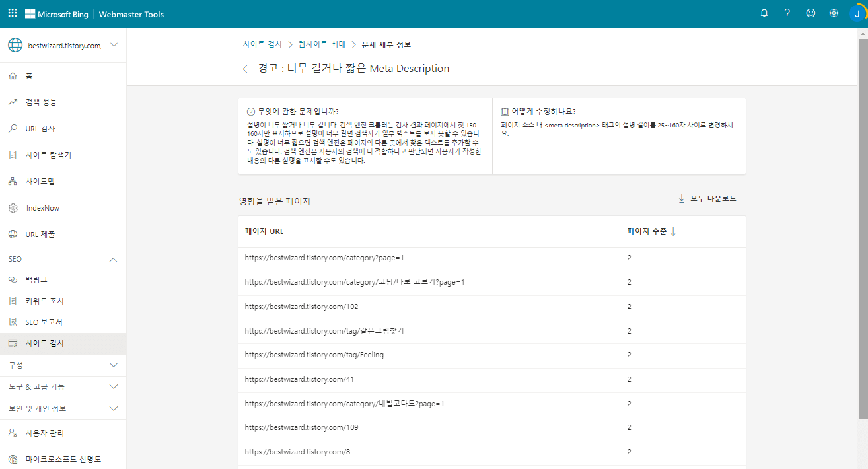Send feedback using the smiley face icon

point(811,13)
